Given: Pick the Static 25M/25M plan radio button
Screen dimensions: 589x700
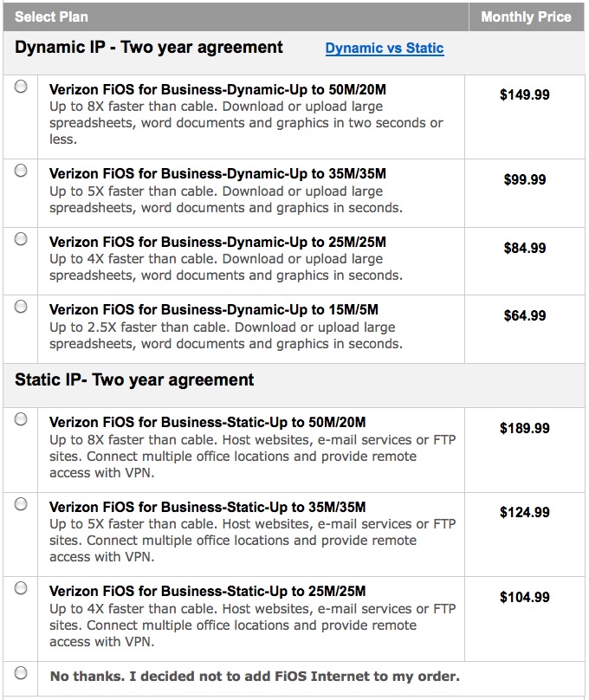Looking at the screenshot, I should 20,590.
